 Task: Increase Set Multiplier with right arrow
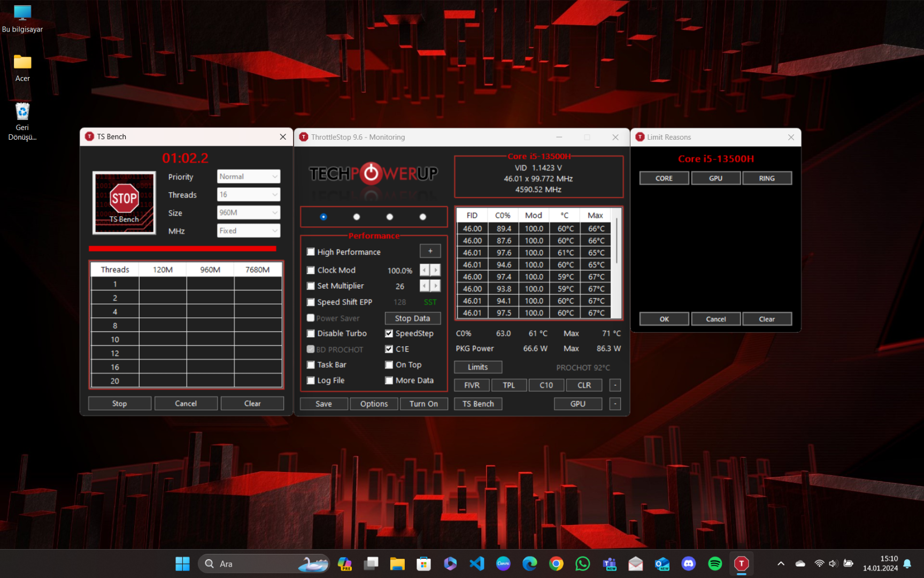pyautogui.click(x=436, y=286)
